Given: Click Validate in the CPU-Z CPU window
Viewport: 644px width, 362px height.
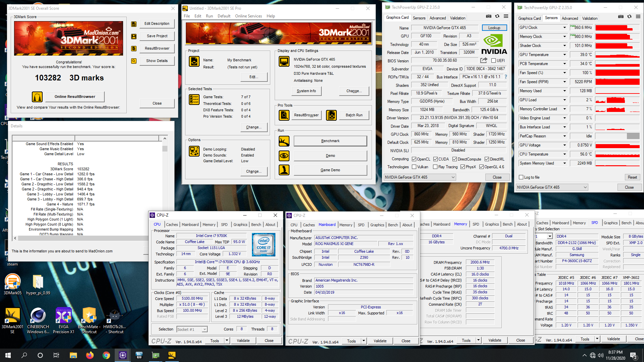Looking at the screenshot, I should click(243, 341).
